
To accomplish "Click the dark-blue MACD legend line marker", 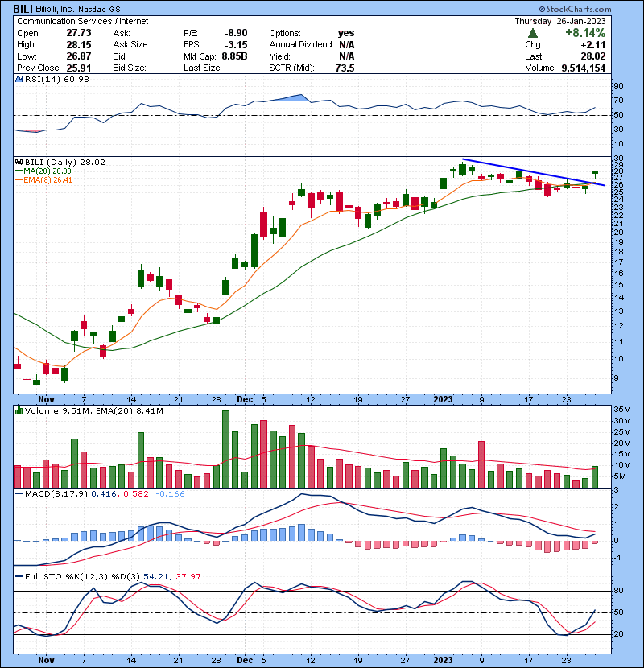I will pyautogui.click(x=19, y=494).
